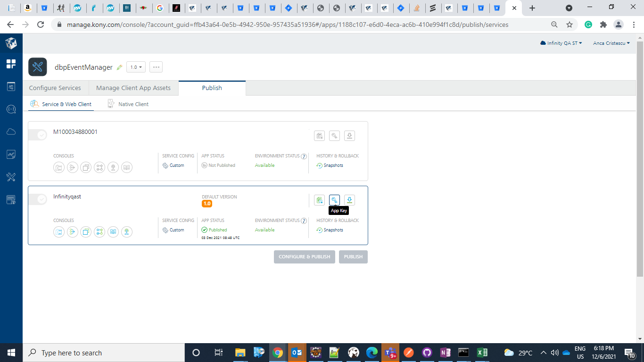Open the API Management icon in the left sidebar
Screen dimensions: 644x362
(x=11, y=109)
